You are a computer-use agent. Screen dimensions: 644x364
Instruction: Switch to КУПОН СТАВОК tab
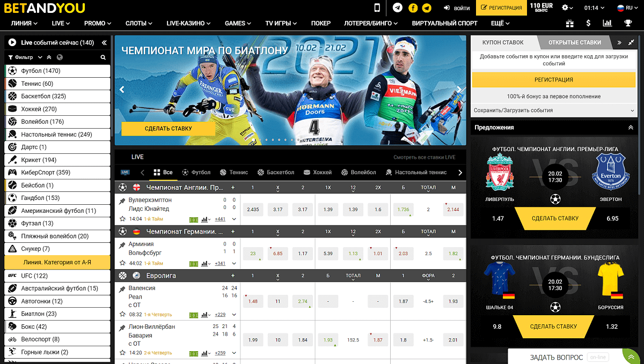click(503, 42)
